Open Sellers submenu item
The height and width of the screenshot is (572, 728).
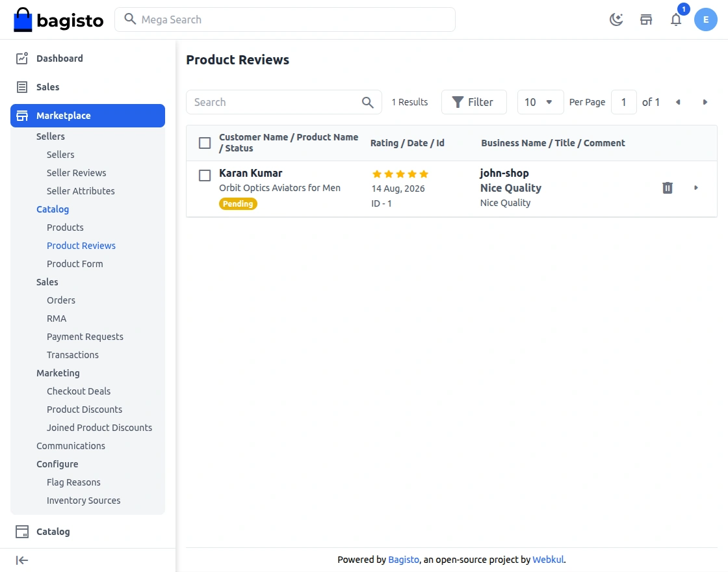[60, 155]
